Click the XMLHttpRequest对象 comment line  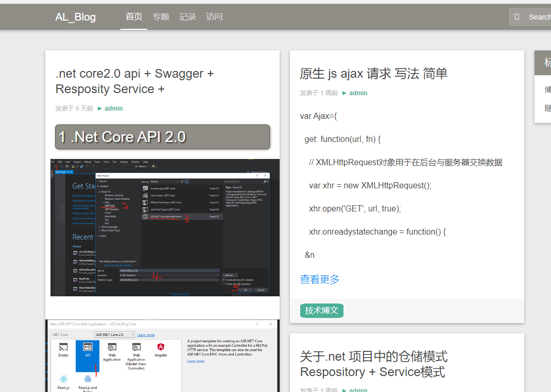pyautogui.click(x=405, y=163)
